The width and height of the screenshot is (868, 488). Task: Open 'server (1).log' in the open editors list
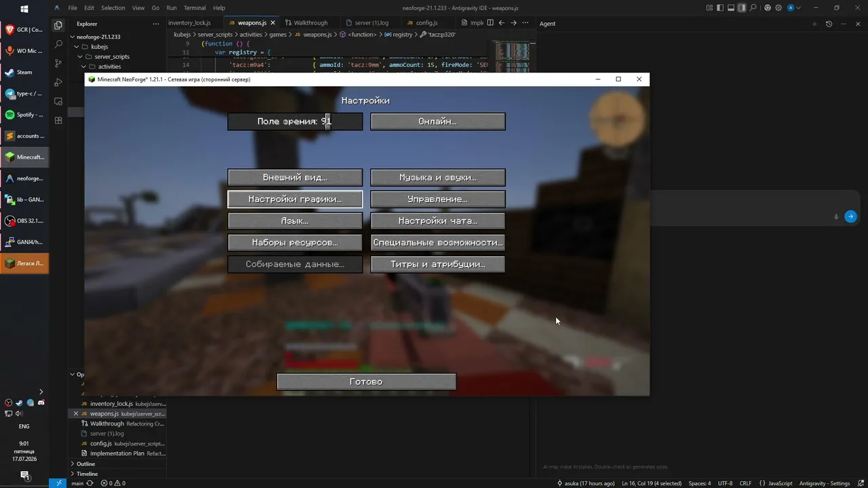107,433
